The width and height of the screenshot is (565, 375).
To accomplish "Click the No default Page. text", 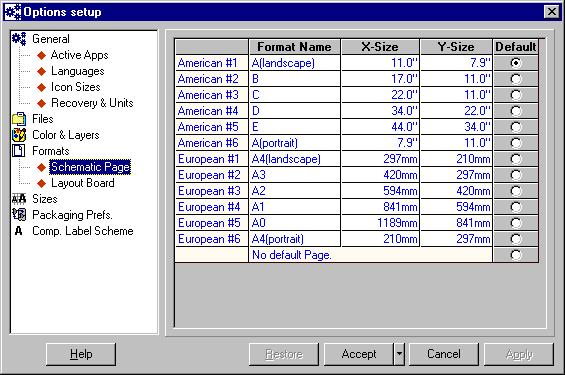I will click(x=291, y=255).
